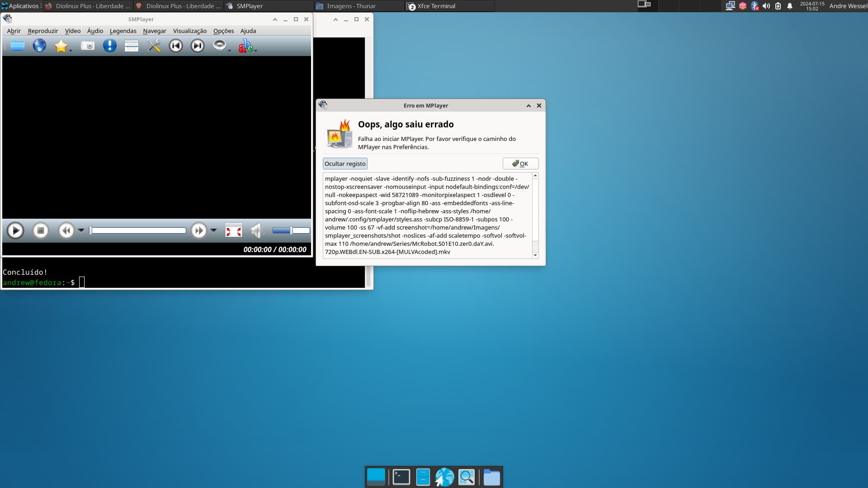
Task: Open the Abrir menu
Action: point(14,31)
